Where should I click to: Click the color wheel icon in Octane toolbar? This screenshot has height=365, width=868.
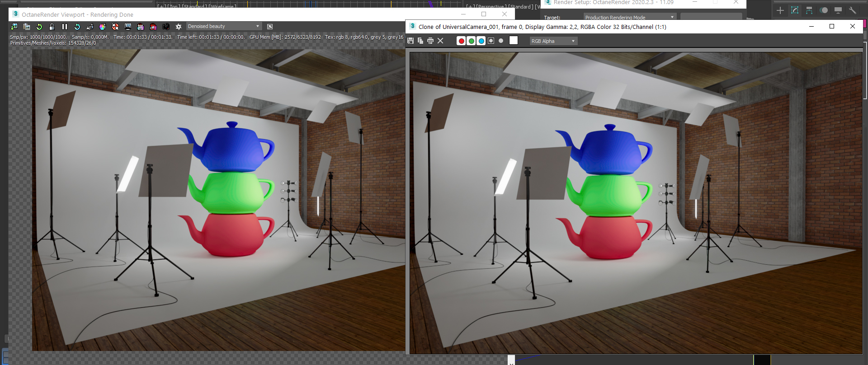tap(103, 27)
